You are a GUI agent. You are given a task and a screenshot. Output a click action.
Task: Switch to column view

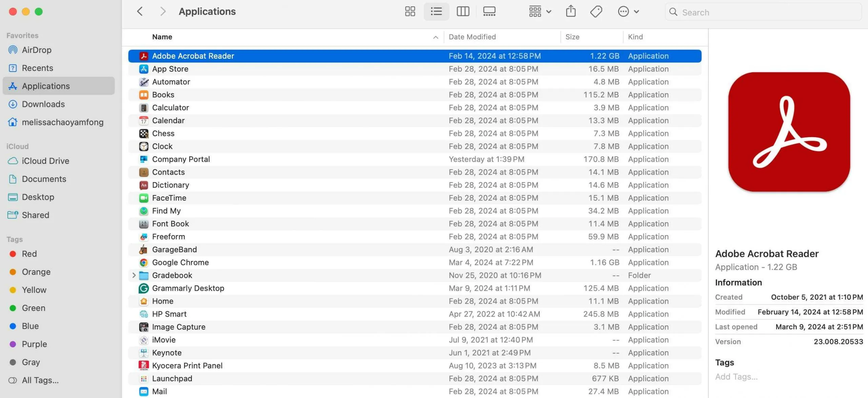click(462, 11)
